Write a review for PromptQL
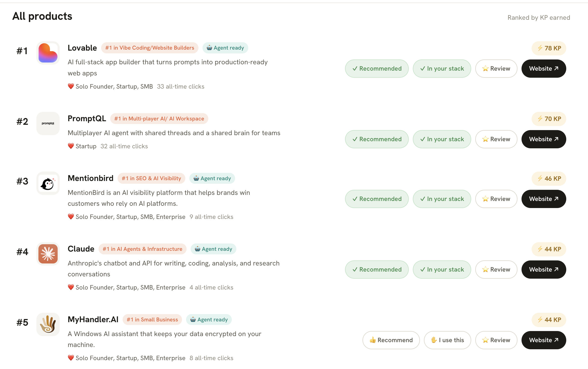Screen dimensions: 588x369 (496, 139)
